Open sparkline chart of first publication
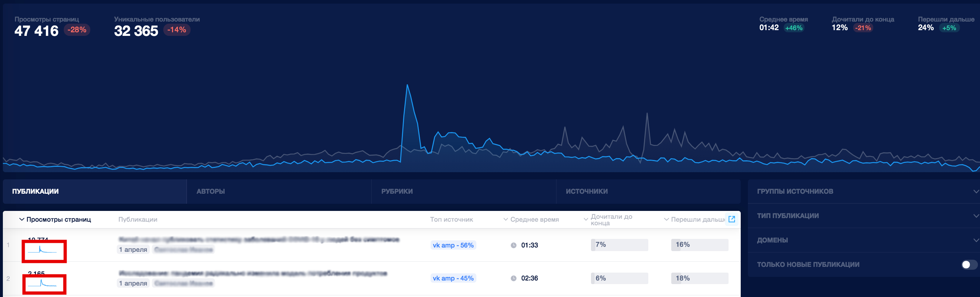This screenshot has width=980, height=297. [x=44, y=251]
